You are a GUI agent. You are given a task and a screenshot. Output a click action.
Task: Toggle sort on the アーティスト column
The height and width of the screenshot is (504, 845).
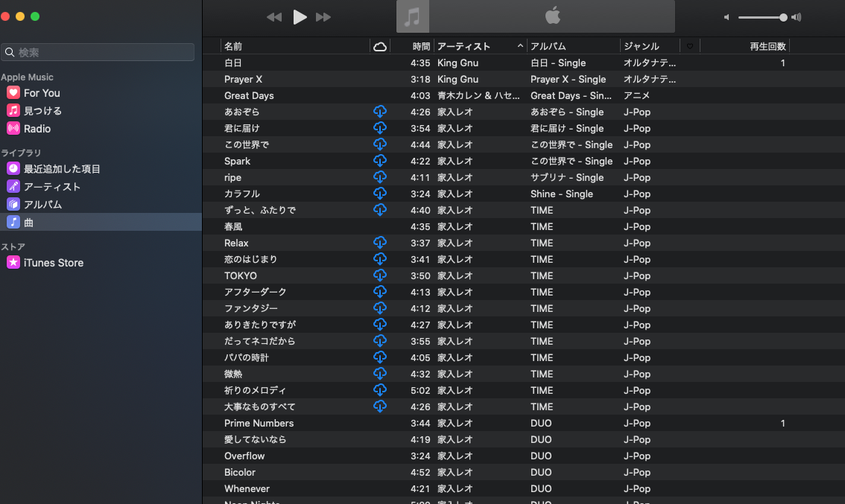tap(480, 46)
